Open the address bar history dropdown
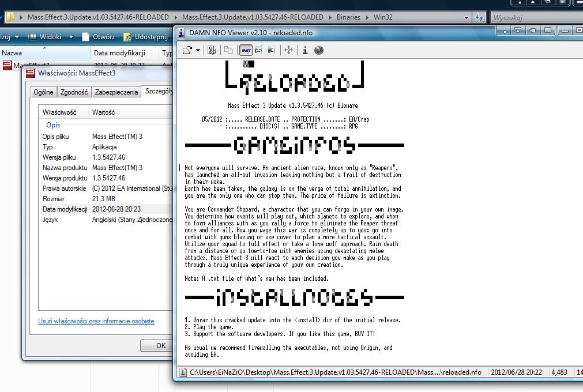This screenshot has height=392, width=583. pos(467,17)
